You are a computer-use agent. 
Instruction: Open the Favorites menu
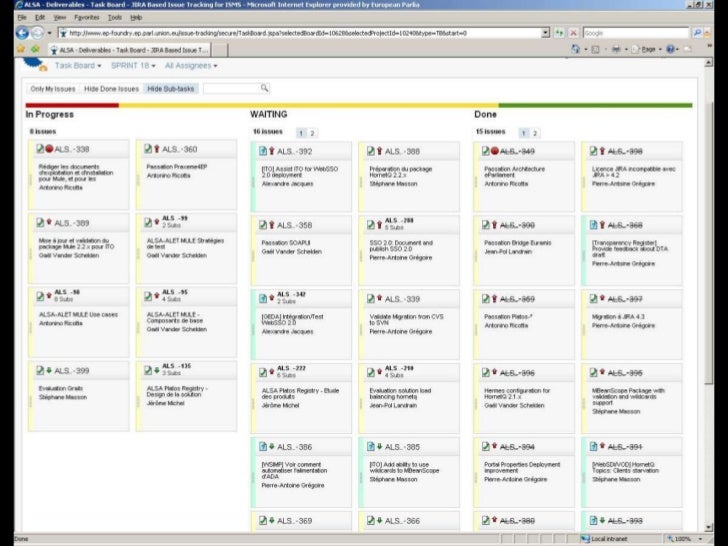point(87,17)
